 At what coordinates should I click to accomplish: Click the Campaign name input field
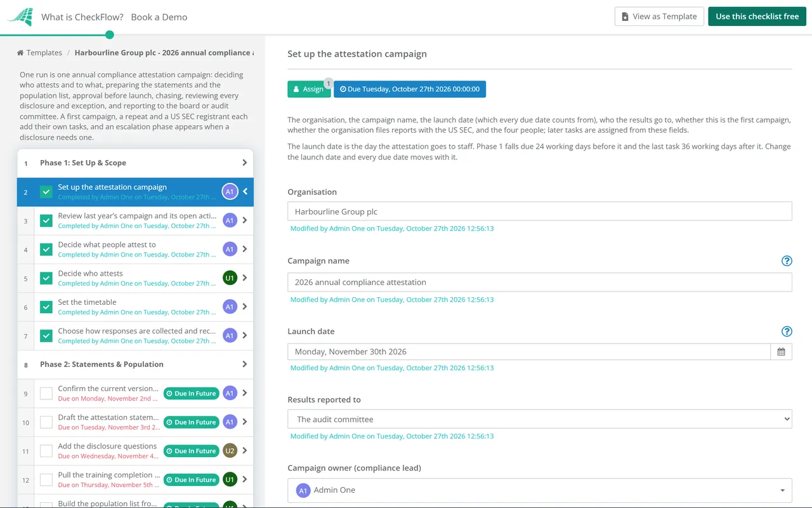click(x=540, y=283)
